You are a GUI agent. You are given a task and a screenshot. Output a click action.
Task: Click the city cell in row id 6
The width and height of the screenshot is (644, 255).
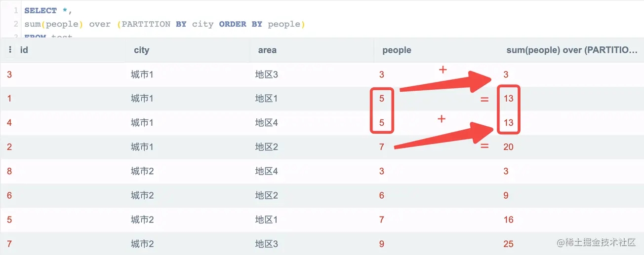[142, 195]
